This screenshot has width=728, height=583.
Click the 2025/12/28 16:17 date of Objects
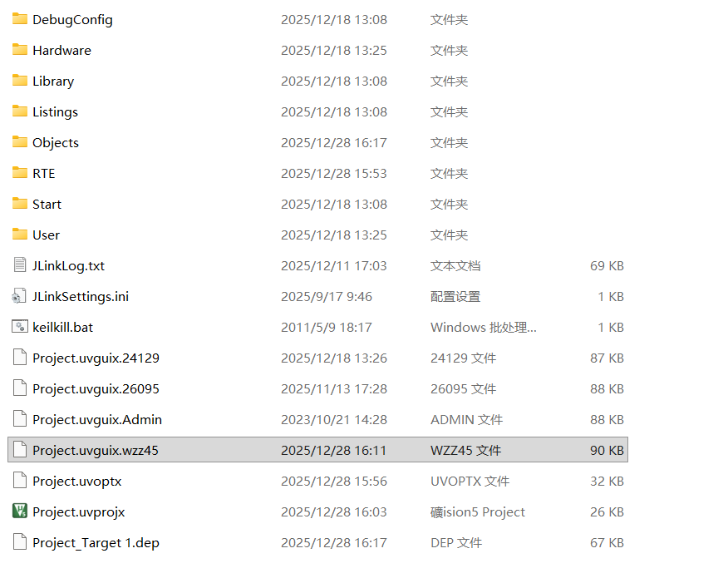pos(334,142)
